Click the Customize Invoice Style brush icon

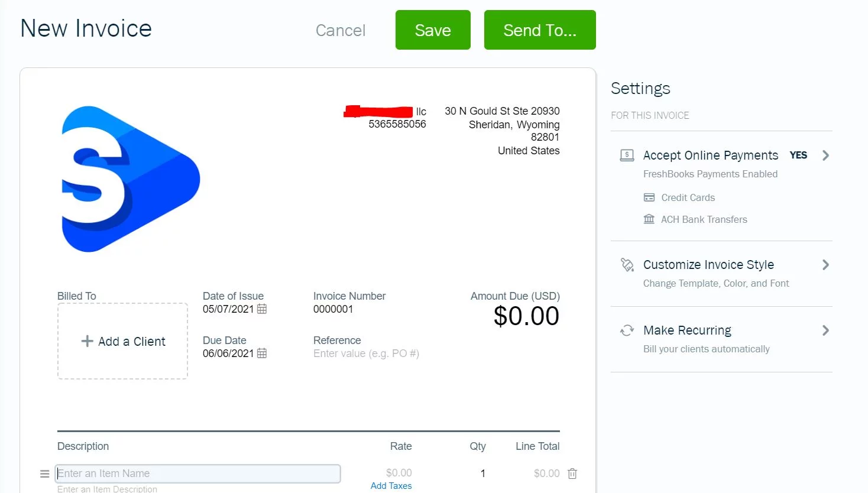pos(627,265)
